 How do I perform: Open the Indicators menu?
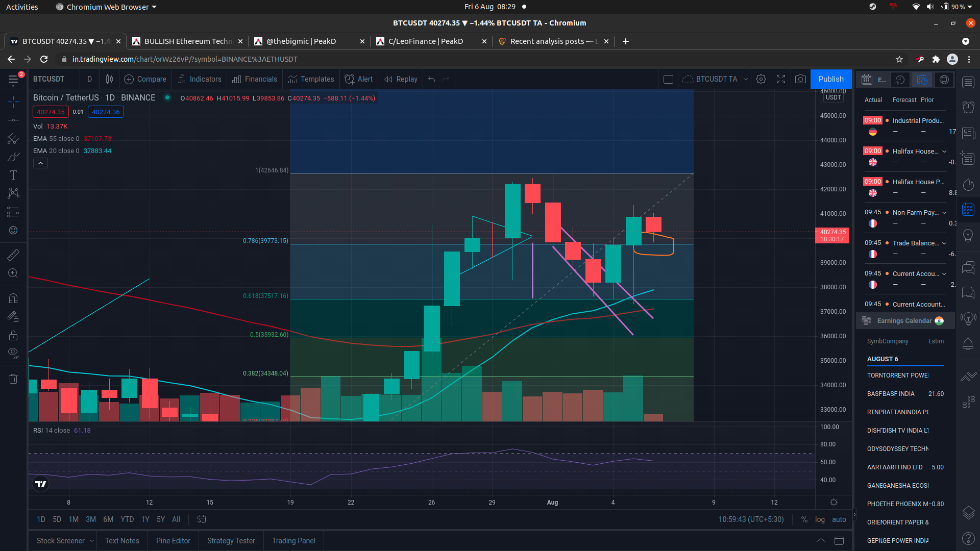coord(200,79)
